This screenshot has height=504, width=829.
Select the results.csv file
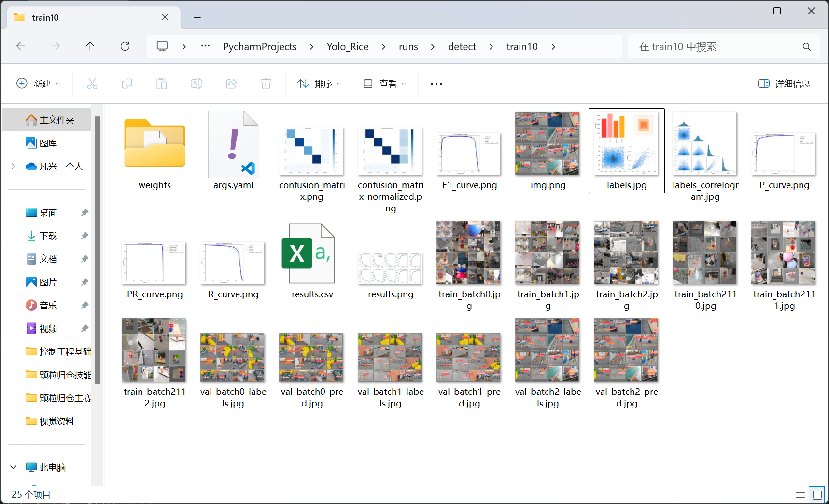[312, 261]
